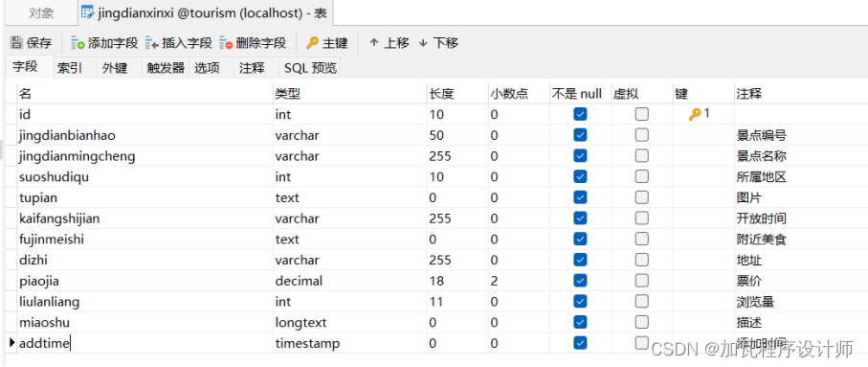This screenshot has width=868, height=367.
Task: Click the Type (类型) column header
Action: tap(350, 94)
